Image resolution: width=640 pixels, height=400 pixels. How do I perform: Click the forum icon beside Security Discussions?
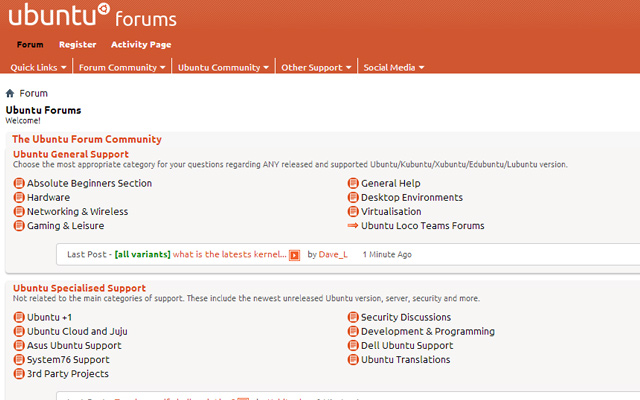pyautogui.click(x=352, y=318)
